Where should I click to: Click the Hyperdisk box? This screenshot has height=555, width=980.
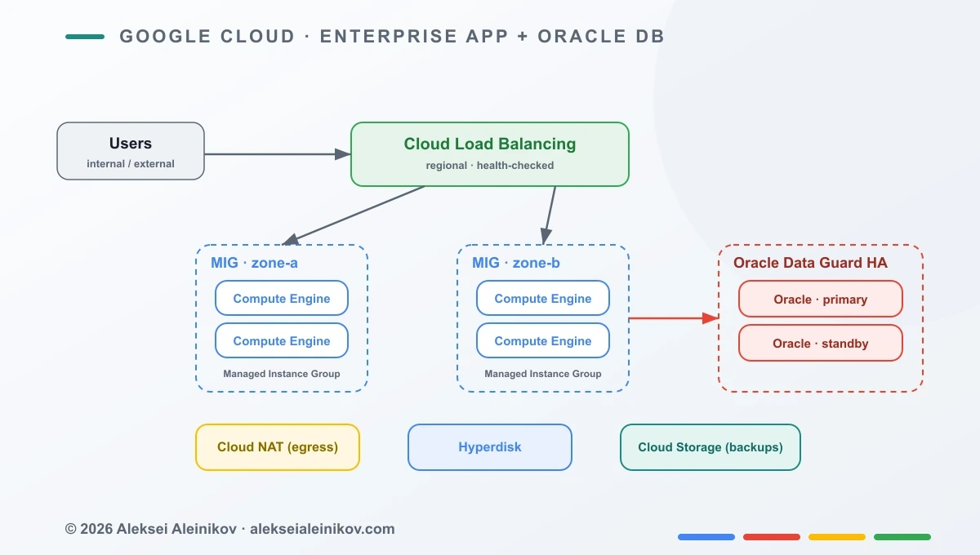(x=490, y=447)
